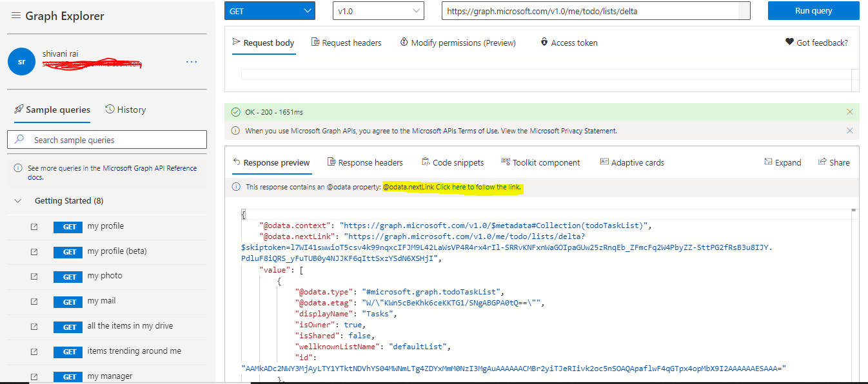868x384 pixels.
Task: Open 'my mail' query external link icon
Action: pyautogui.click(x=34, y=301)
